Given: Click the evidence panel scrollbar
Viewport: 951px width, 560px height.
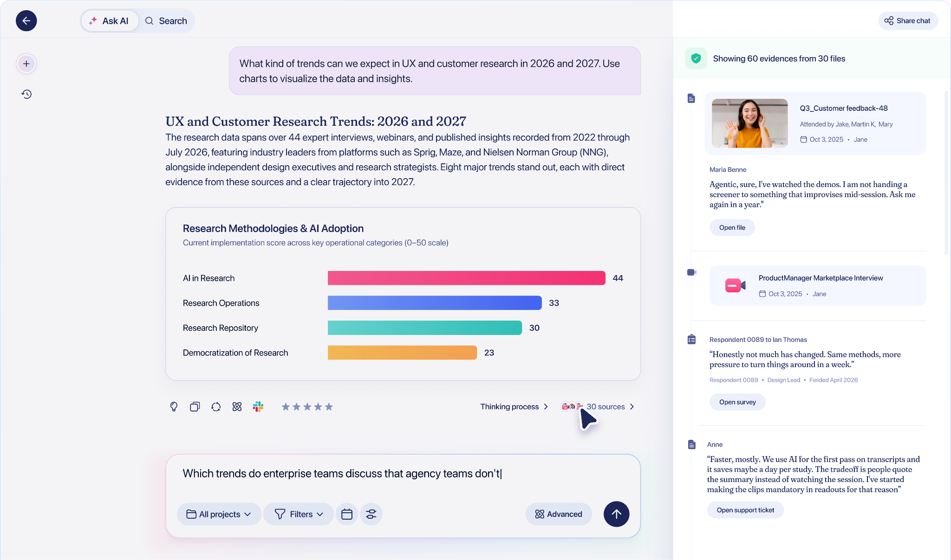Looking at the screenshot, I should [x=946, y=173].
